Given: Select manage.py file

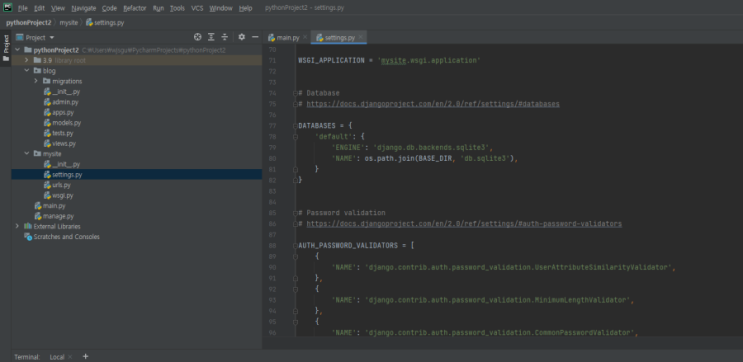Looking at the screenshot, I should [x=54, y=217].
